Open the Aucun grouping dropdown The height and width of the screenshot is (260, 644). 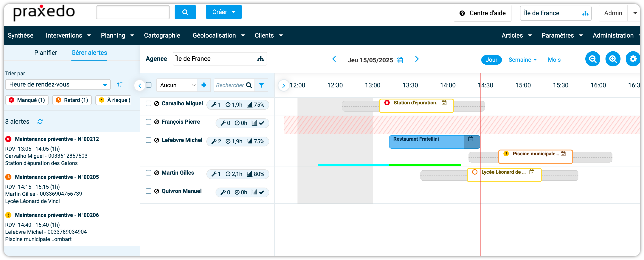pyautogui.click(x=177, y=85)
